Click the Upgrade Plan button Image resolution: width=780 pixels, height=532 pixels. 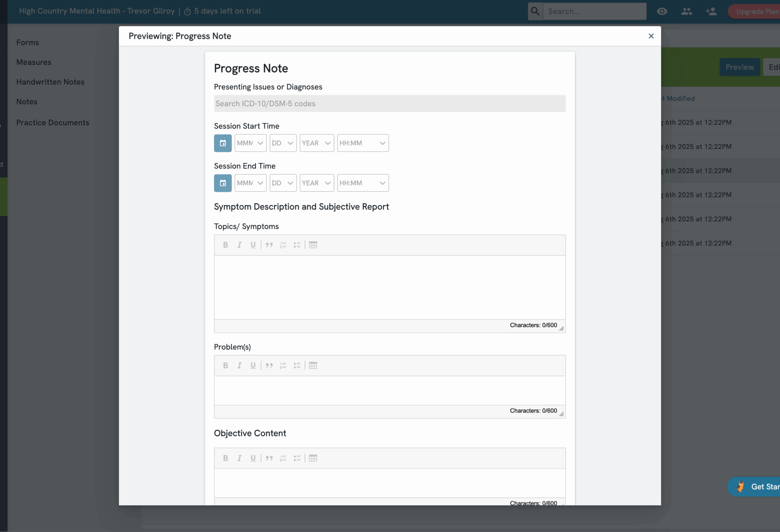tap(754, 12)
